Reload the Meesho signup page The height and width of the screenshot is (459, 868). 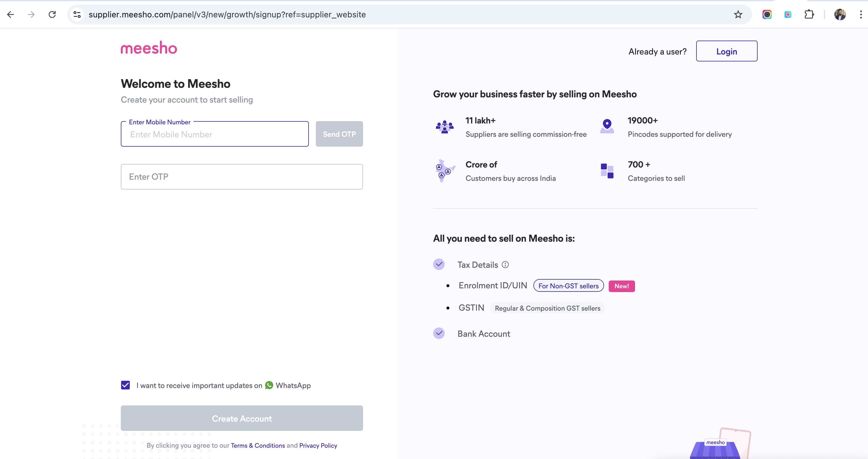[x=52, y=14]
